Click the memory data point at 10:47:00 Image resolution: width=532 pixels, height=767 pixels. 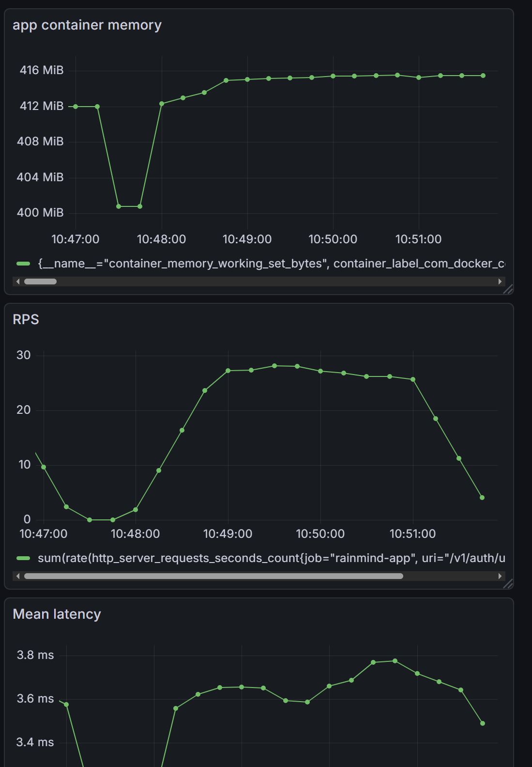tap(76, 107)
